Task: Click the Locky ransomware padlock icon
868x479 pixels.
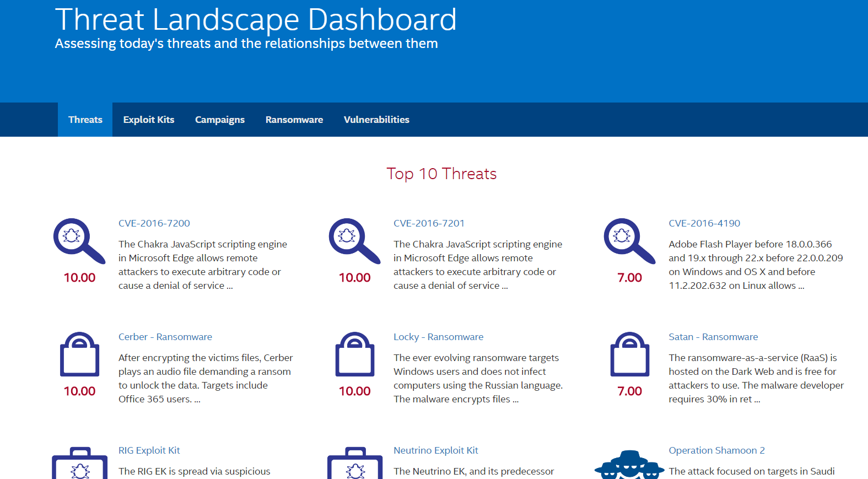Action: pyautogui.click(x=354, y=354)
